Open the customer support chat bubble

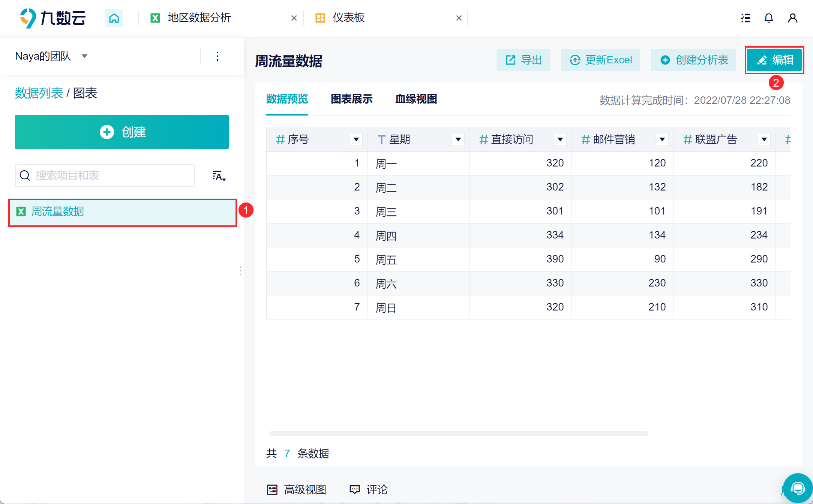tap(798, 488)
